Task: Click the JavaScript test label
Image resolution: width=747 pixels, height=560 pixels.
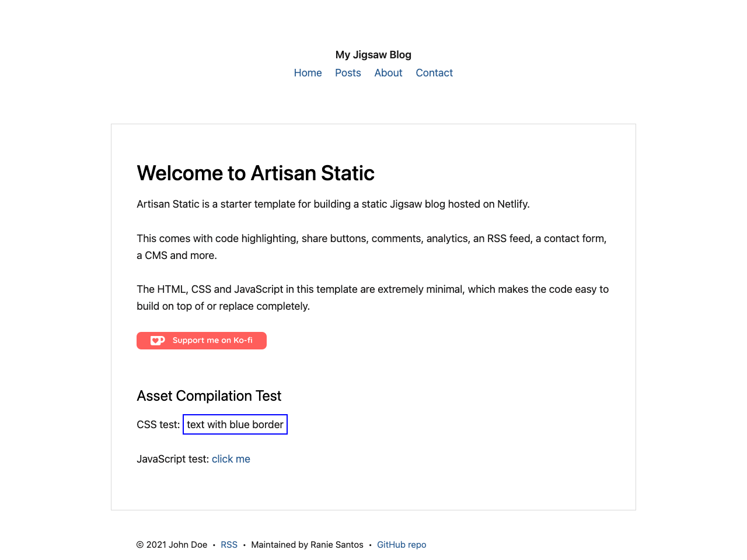Action: (173, 459)
